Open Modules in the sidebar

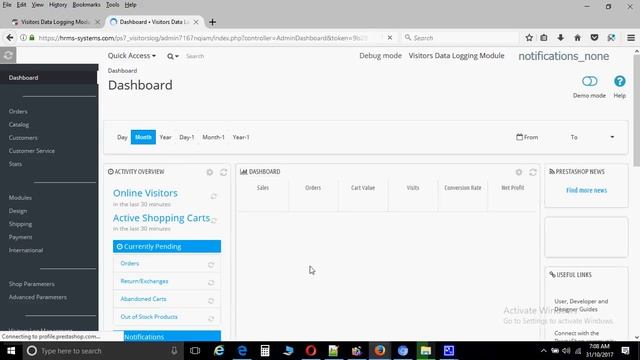point(20,198)
